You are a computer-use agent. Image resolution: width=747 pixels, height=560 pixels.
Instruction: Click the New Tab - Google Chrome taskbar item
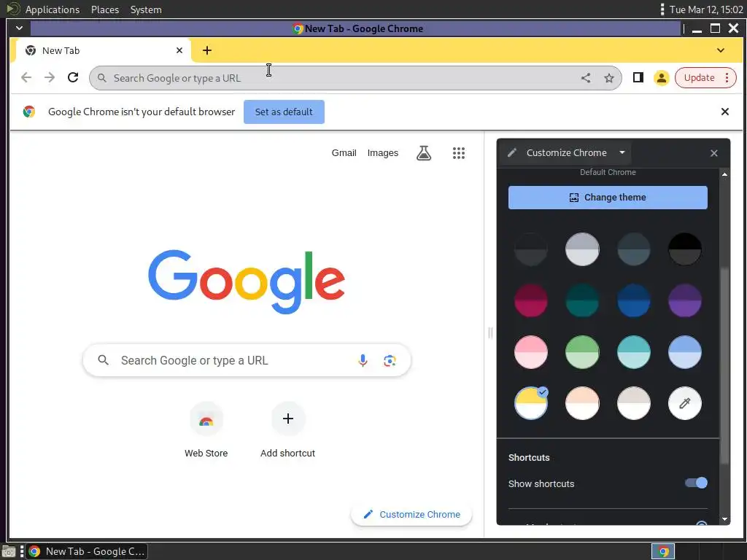87,551
